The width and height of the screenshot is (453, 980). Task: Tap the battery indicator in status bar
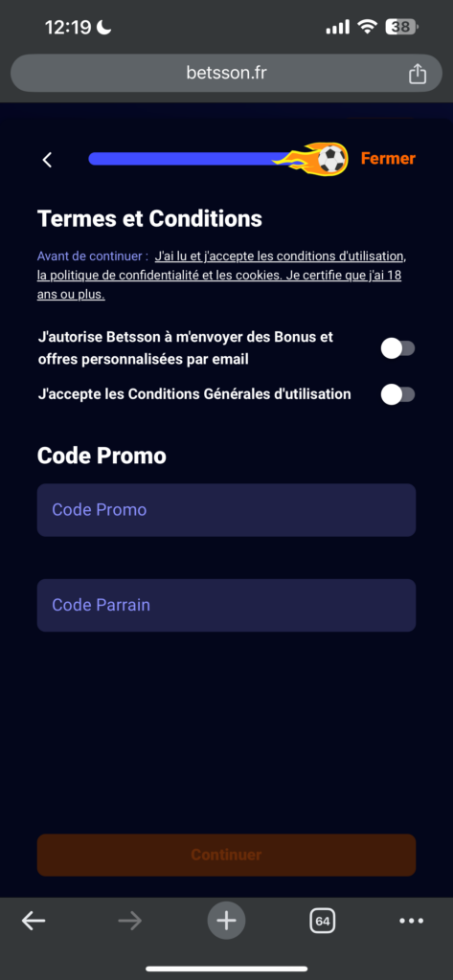(x=401, y=27)
